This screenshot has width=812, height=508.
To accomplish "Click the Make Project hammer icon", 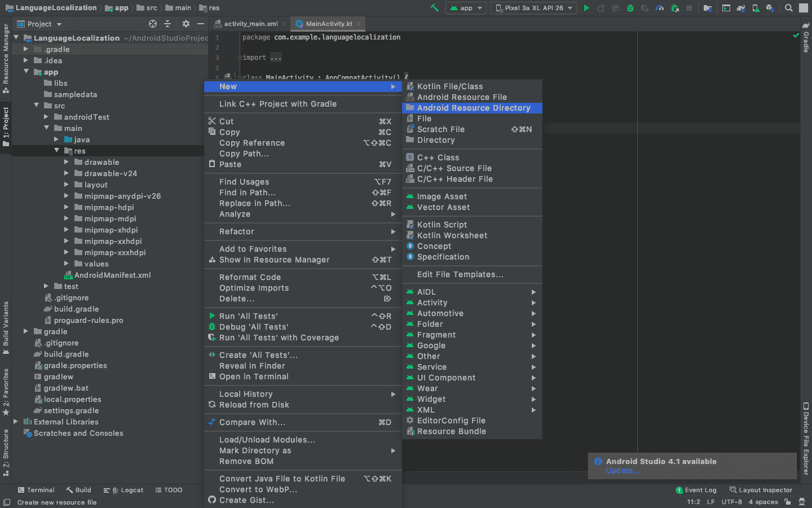I will pyautogui.click(x=434, y=8).
